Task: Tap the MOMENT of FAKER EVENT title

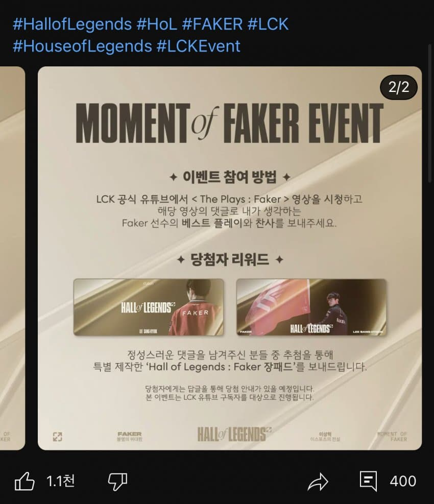Action: 230,123
